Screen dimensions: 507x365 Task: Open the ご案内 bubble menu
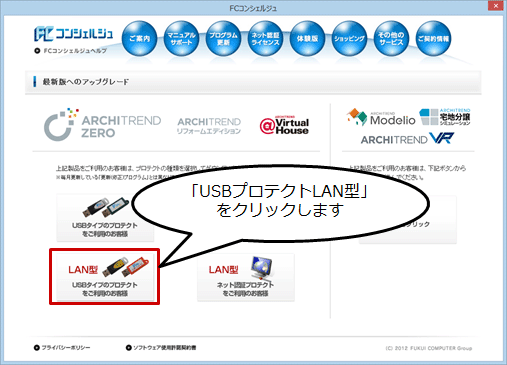pyautogui.click(x=139, y=38)
